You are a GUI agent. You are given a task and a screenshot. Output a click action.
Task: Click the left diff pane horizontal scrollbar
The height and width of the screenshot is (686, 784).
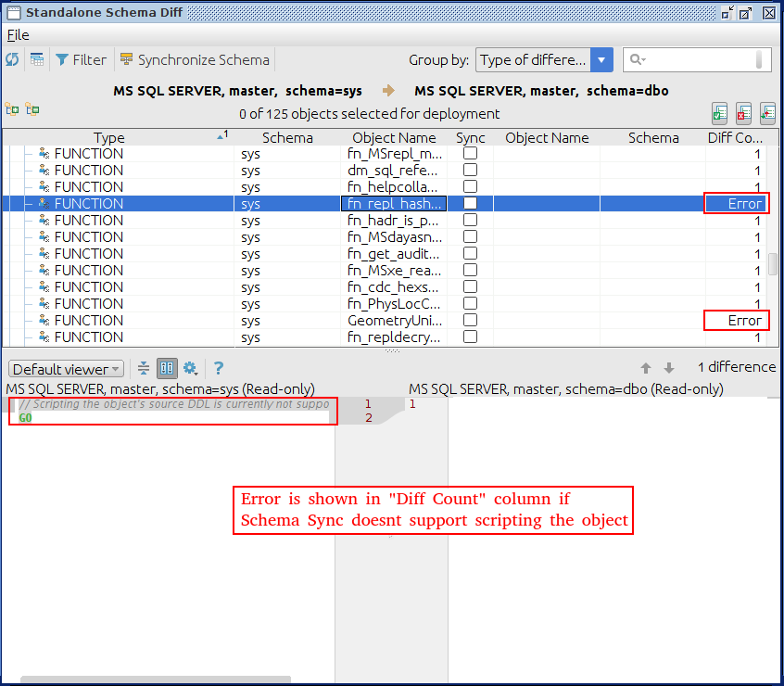click(156, 680)
